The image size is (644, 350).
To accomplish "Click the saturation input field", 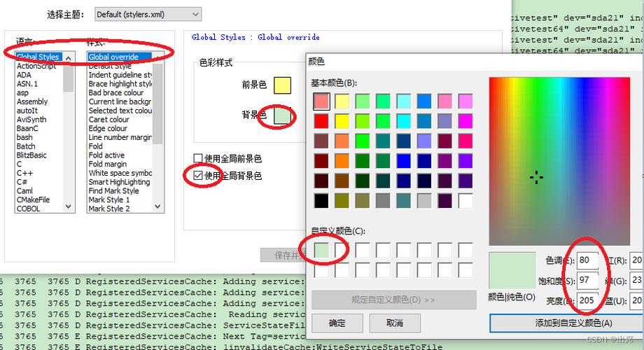I will pos(588,280).
